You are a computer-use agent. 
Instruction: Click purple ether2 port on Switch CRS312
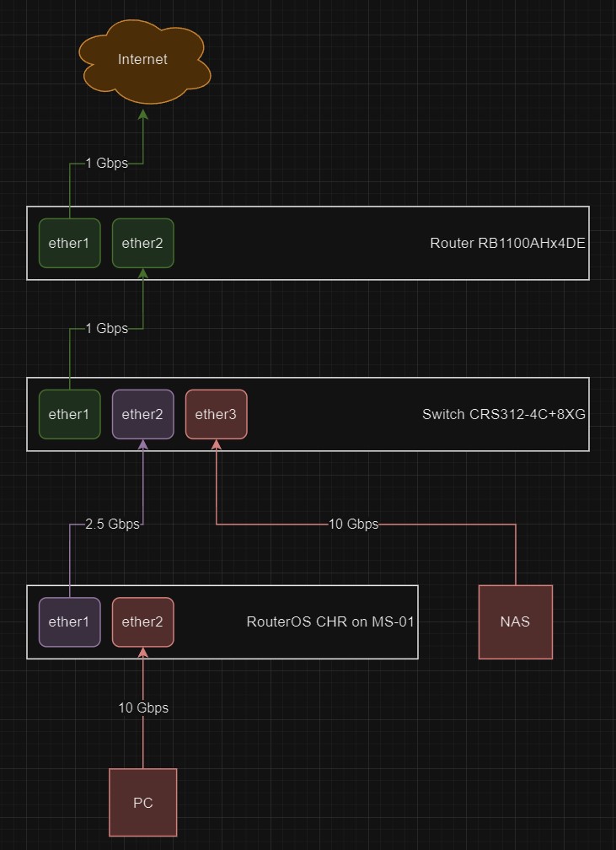[142, 414]
